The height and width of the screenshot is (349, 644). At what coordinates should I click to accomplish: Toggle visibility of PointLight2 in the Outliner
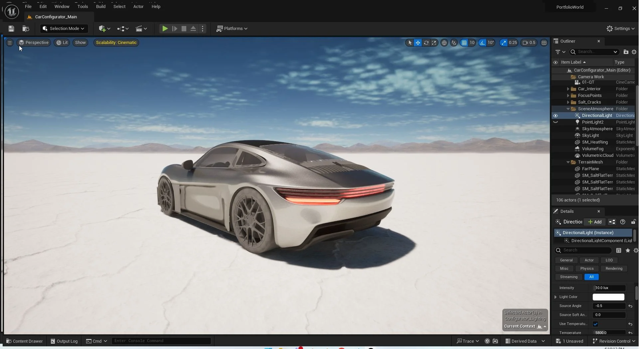pyautogui.click(x=555, y=122)
